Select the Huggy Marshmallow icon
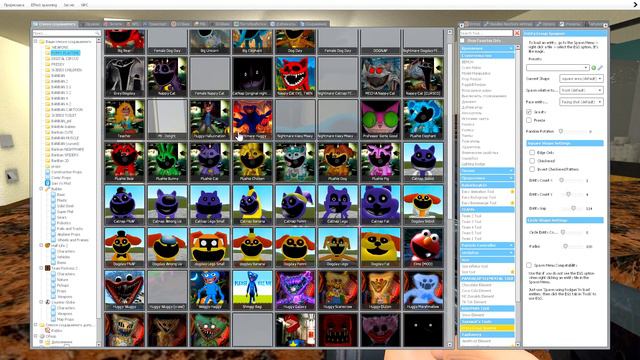The image size is (640, 360). pos(423,290)
